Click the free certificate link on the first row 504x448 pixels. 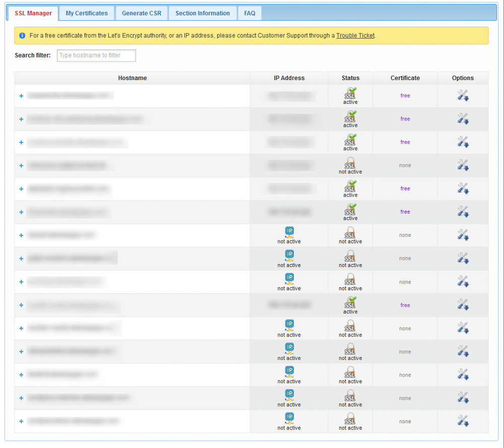(405, 95)
